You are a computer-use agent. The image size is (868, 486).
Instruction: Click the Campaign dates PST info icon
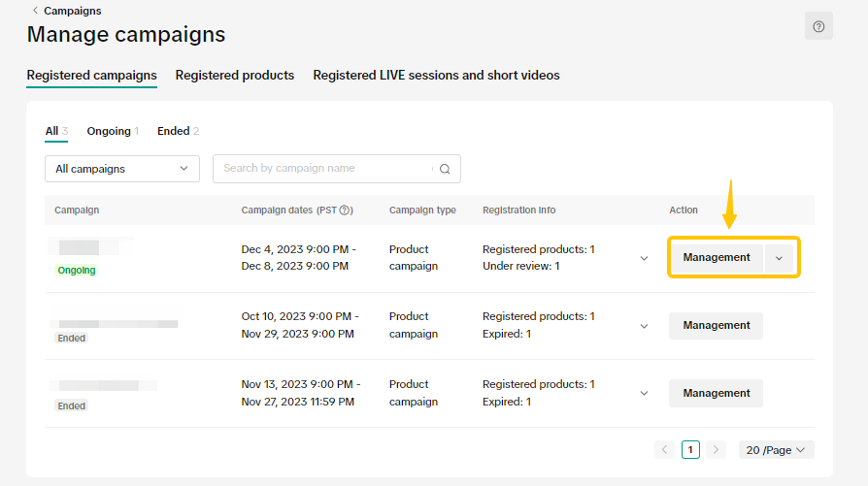pos(346,211)
